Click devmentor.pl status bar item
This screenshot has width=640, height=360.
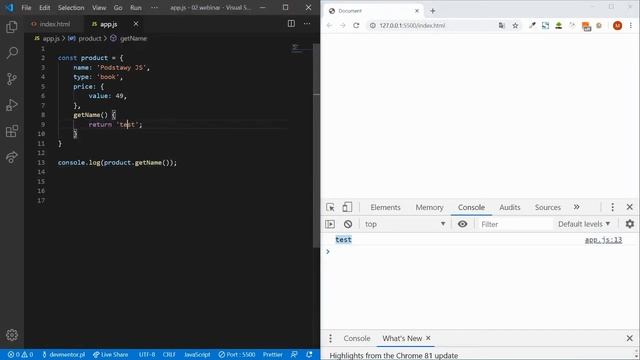coord(63,354)
